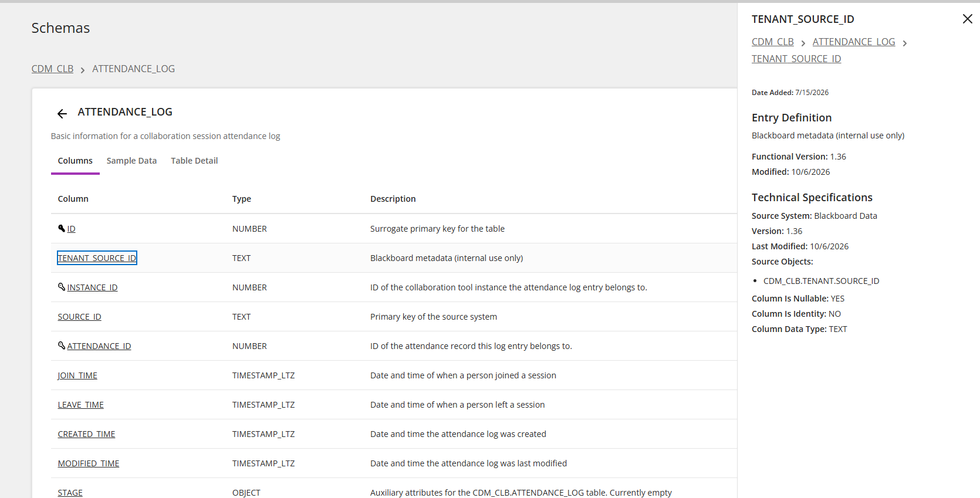Select the TENANT_SOURCE_ID column link in table
The width and height of the screenshot is (980, 498).
pyautogui.click(x=97, y=258)
